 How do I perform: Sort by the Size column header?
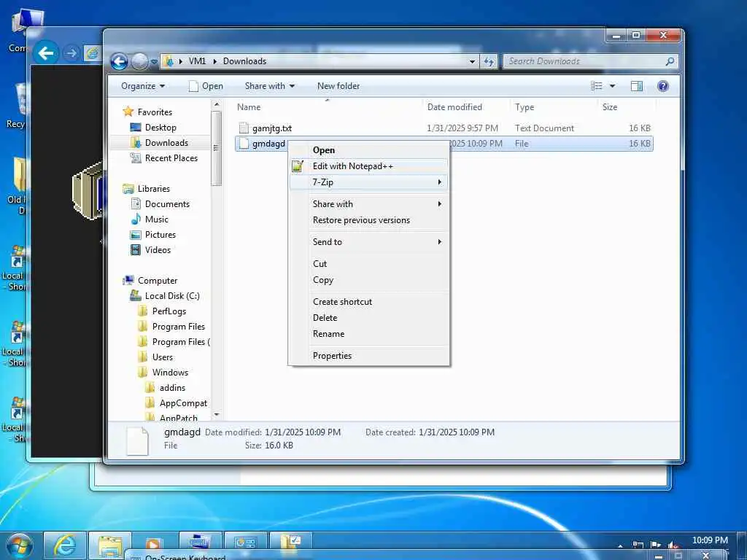pyautogui.click(x=609, y=107)
